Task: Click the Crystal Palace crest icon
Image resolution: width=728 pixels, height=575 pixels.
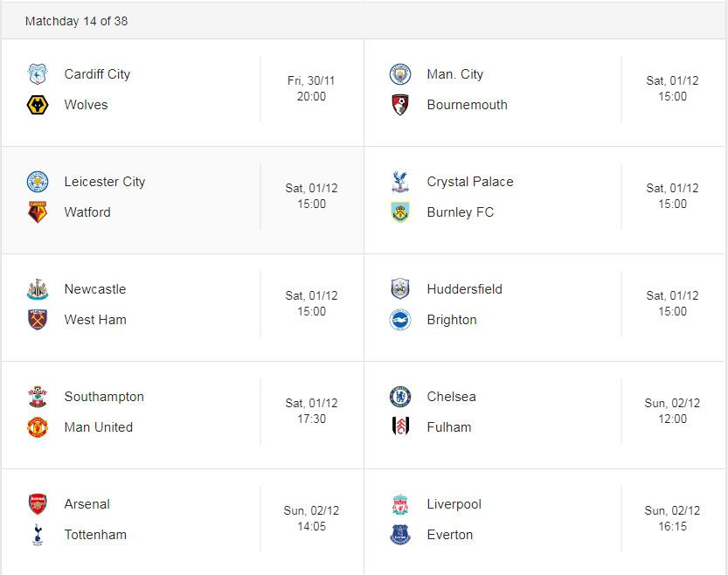Action: [x=400, y=182]
